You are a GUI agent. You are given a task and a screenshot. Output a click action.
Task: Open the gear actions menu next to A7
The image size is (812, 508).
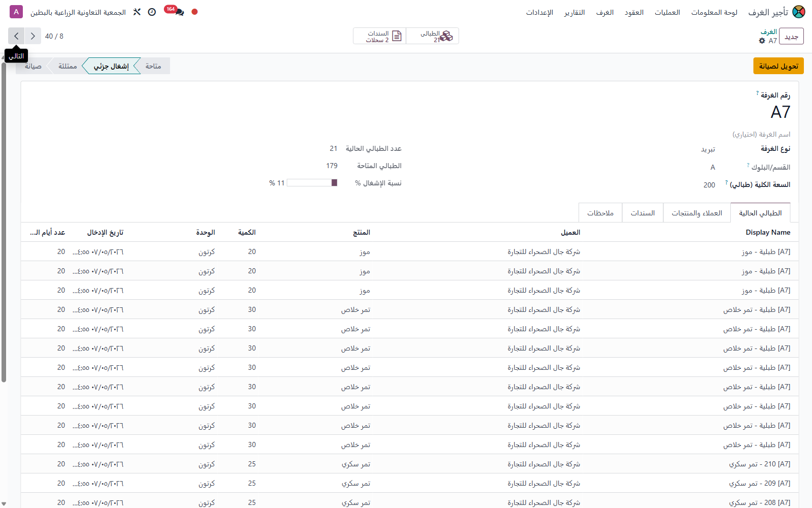point(762,41)
